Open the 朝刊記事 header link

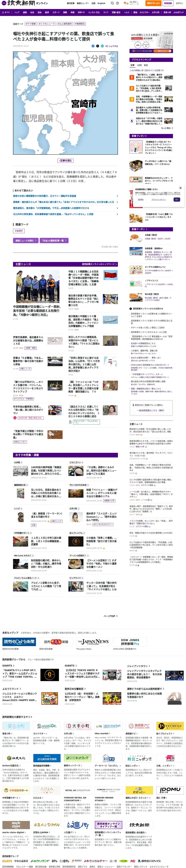pos(71,3)
